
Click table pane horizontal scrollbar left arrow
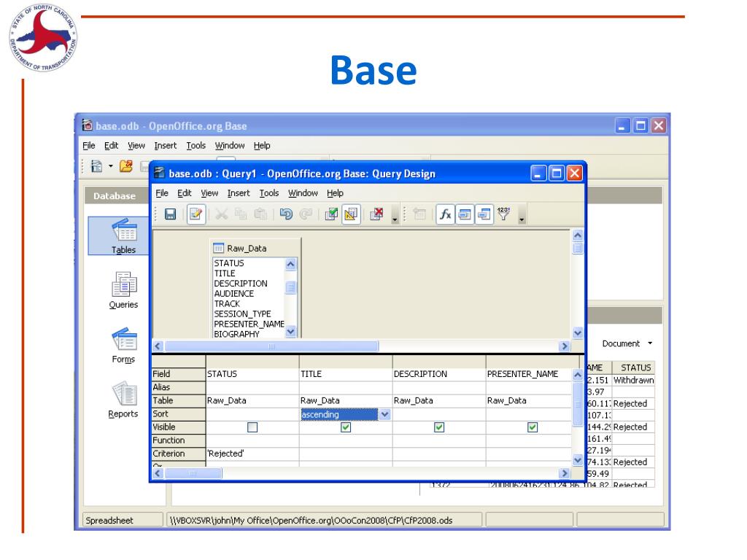158,346
